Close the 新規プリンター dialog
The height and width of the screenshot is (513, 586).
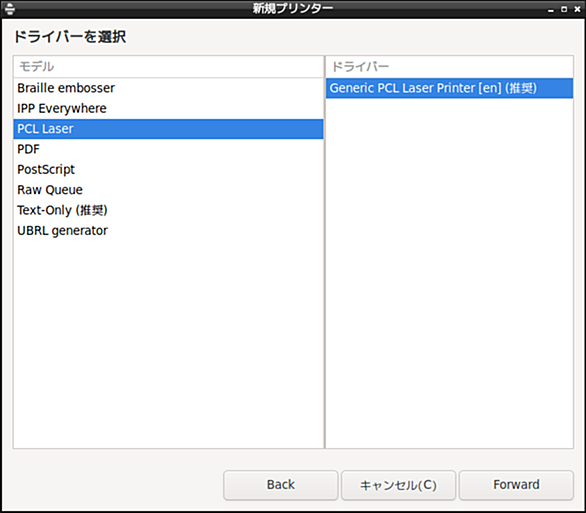tap(577, 9)
